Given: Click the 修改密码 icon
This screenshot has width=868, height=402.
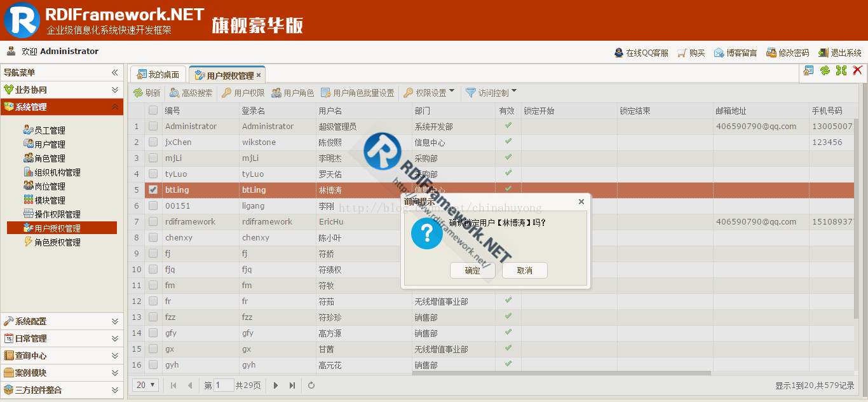Looking at the screenshot, I should 771,53.
